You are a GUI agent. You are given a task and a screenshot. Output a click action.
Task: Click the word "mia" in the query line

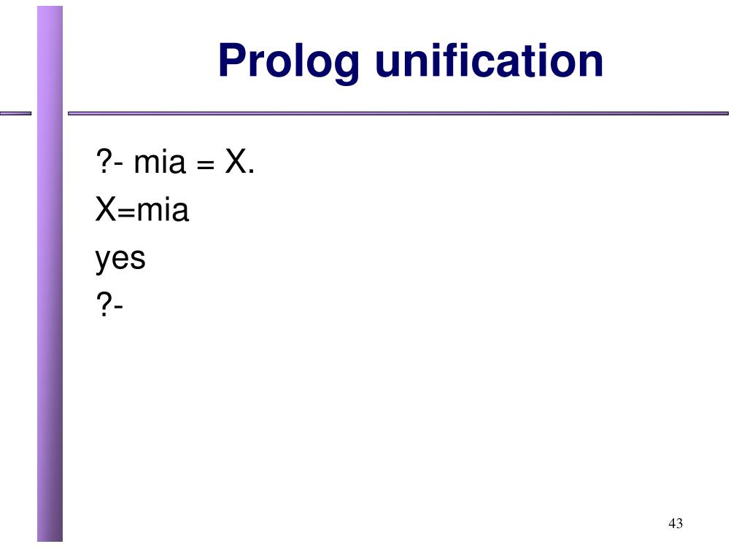coord(160,162)
